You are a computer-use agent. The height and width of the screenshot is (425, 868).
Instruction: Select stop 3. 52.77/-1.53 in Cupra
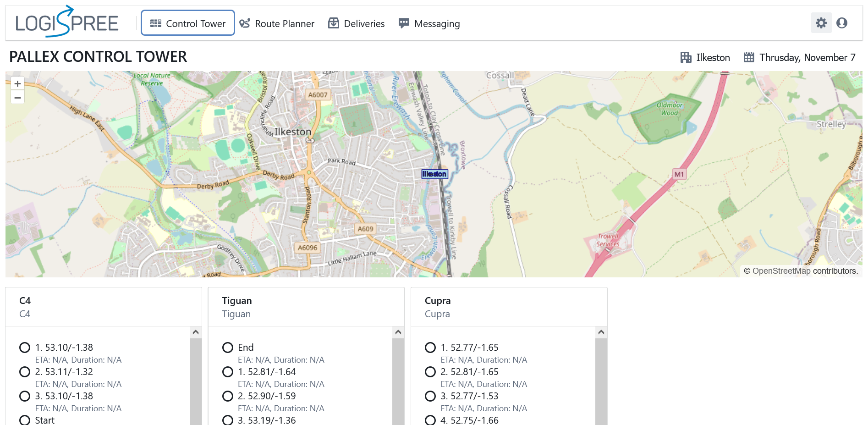pyautogui.click(x=430, y=396)
